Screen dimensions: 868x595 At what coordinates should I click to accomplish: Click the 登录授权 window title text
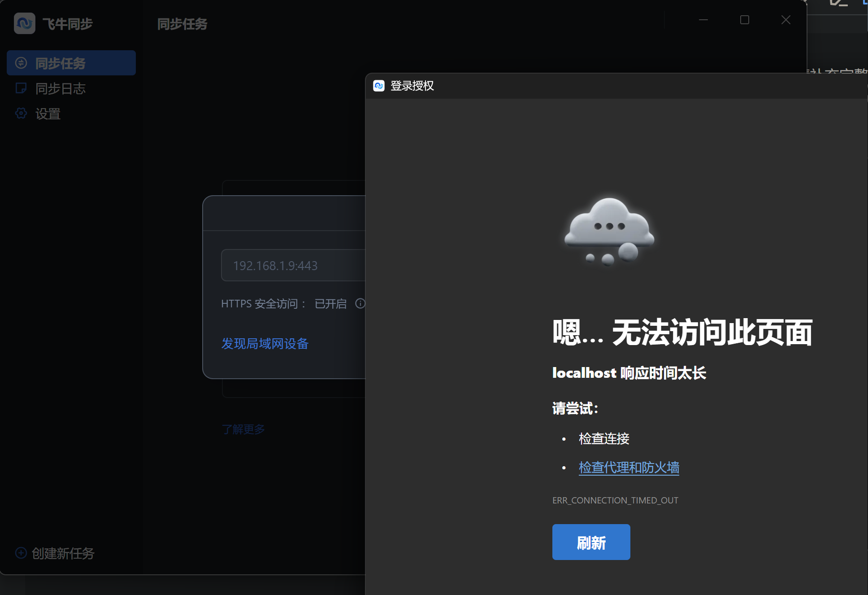click(x=412, y=86)
